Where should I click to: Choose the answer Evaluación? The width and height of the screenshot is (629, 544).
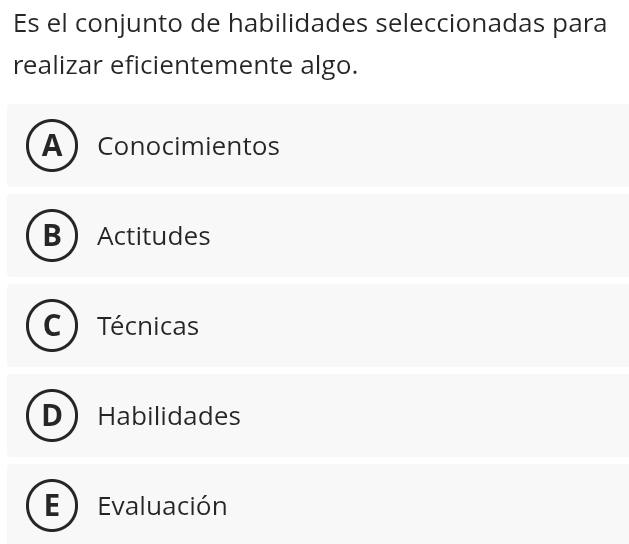point(162,505)
